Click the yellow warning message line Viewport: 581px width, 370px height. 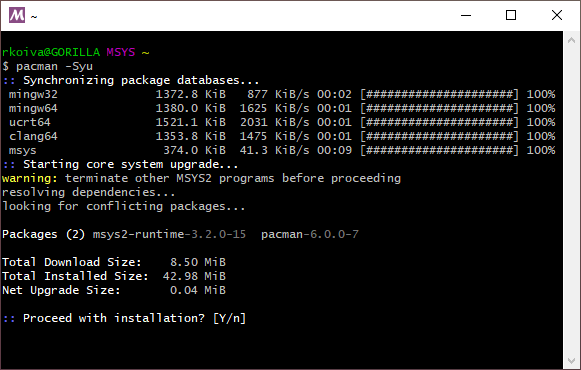click(201, 179)
